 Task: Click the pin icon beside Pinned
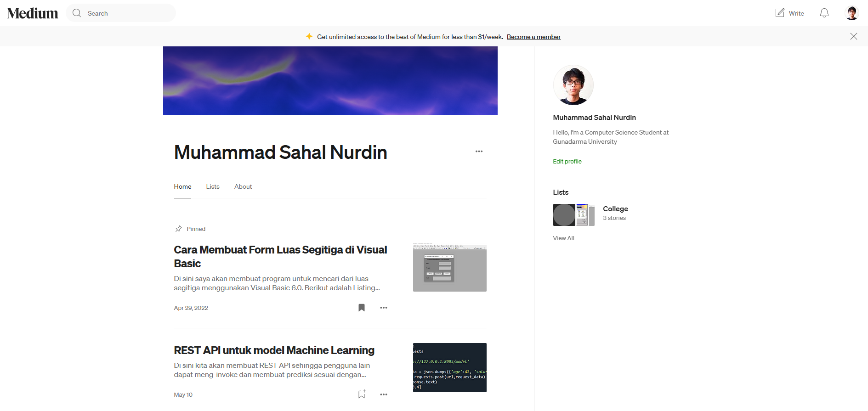click(x=179, y=229)
